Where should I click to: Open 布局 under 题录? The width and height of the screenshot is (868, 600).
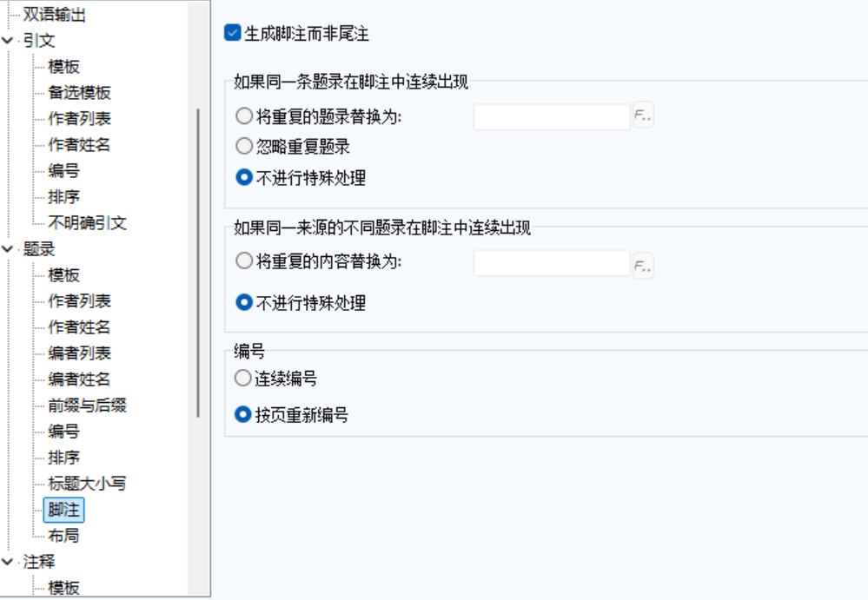[63, 536]
